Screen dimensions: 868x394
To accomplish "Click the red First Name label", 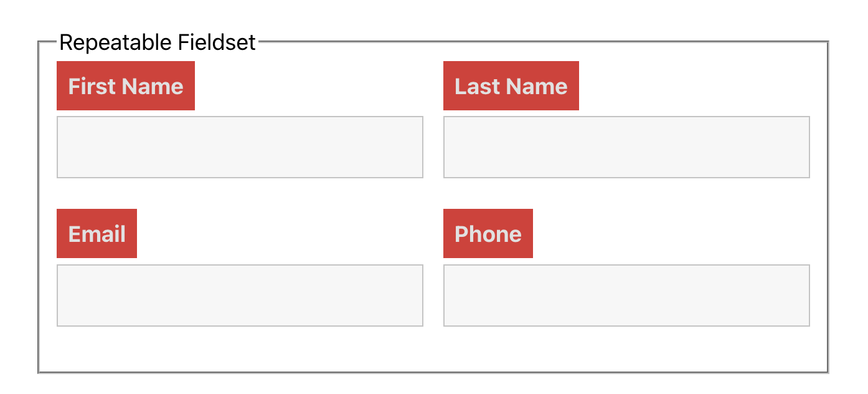I will point(126,86).
